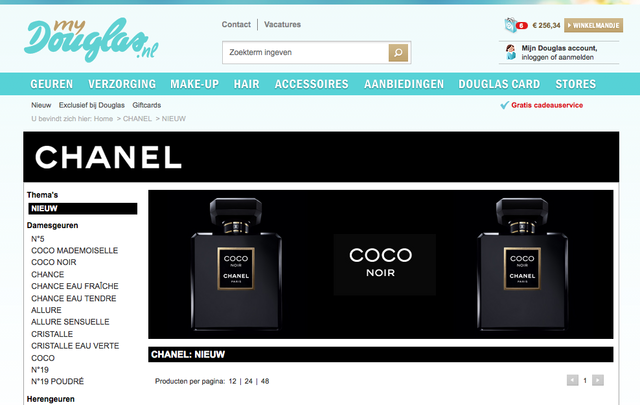Open the GEUREN menu
This screenshot has width=640, height=405.
(x=51, y=84)
